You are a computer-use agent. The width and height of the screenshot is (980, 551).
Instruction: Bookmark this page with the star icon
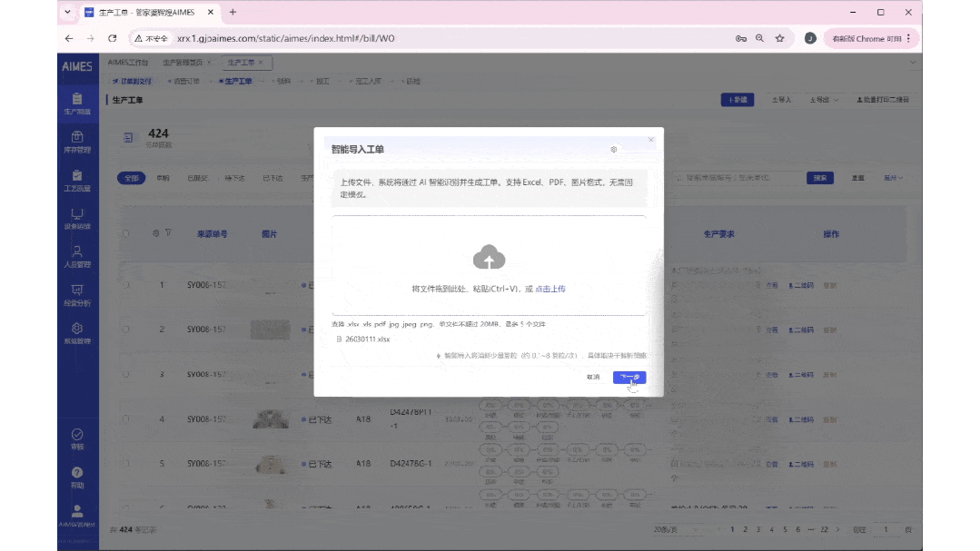[x=779, y=38]
